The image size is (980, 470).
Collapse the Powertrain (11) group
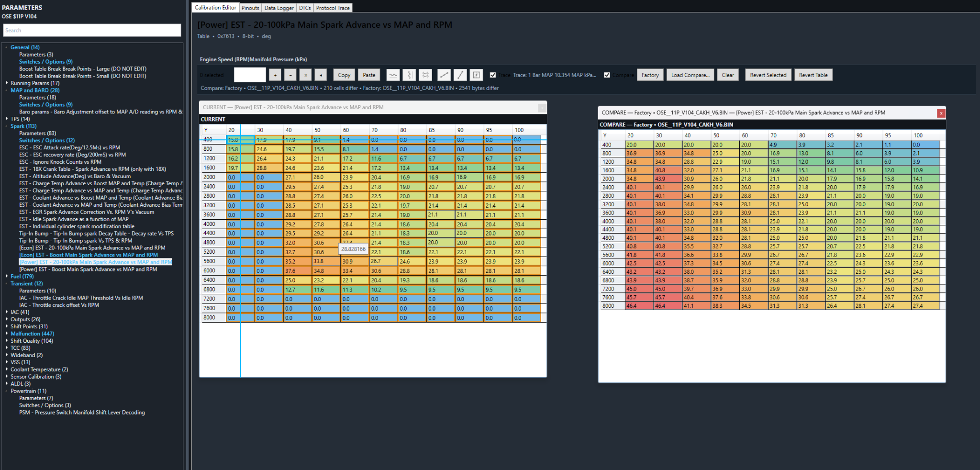[x=7, y=391]
